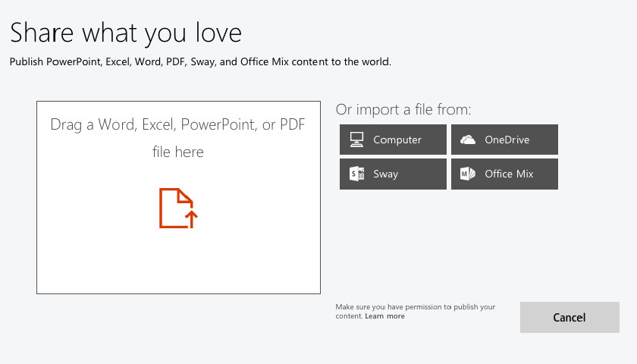637x364 pixels.
Task: Click the Sway logo icon
Action: [x=356, y=174]
